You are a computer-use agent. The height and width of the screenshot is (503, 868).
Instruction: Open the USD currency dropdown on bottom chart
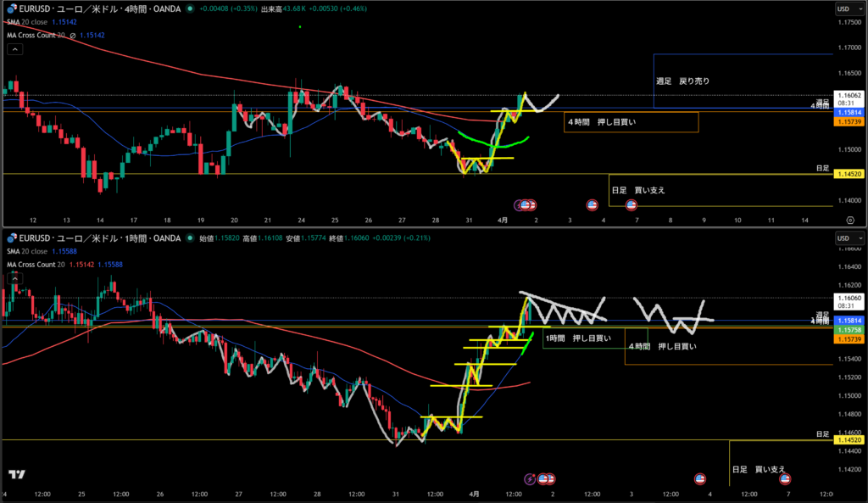[x=843, y=238]
